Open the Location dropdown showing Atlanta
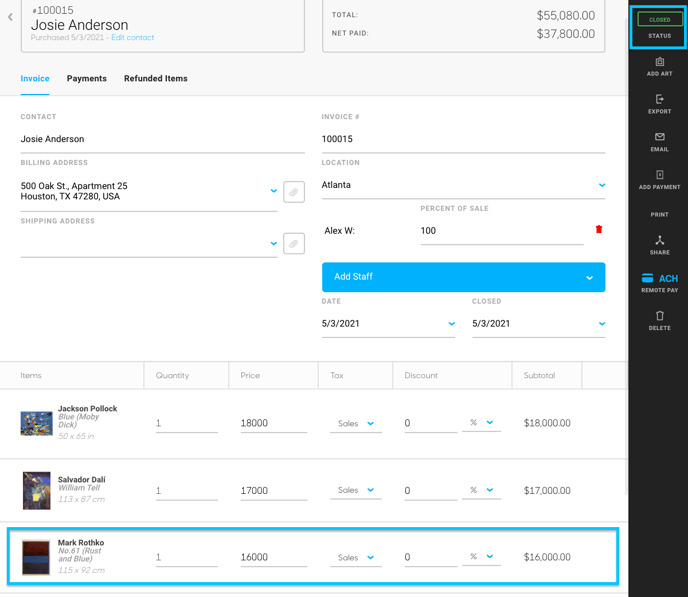688x597 pixels. point(463,185)
